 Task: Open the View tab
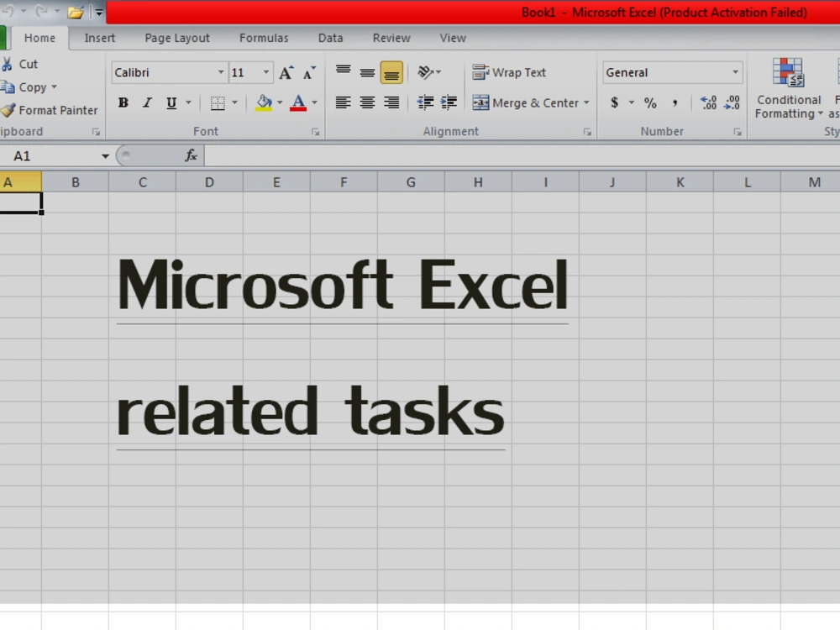click(x=453, y=38)
